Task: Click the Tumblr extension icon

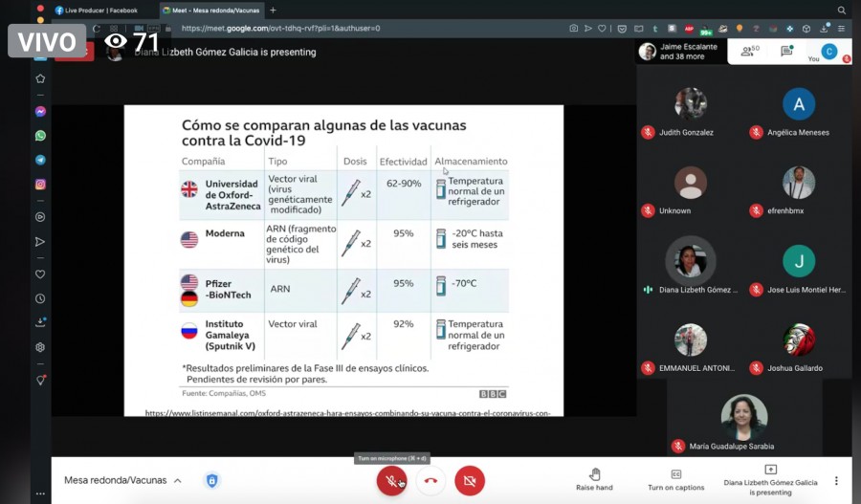Action: tap(655, 29)
